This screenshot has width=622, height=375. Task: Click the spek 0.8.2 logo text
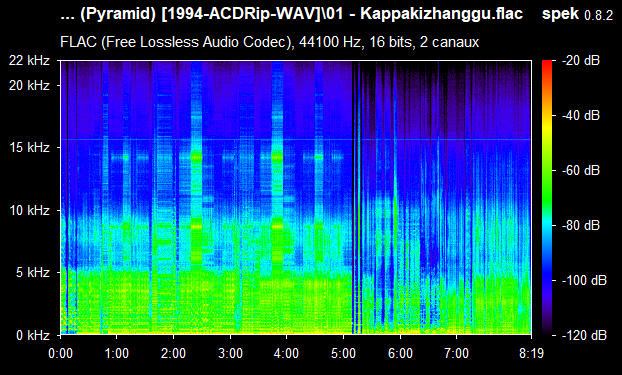577,14
